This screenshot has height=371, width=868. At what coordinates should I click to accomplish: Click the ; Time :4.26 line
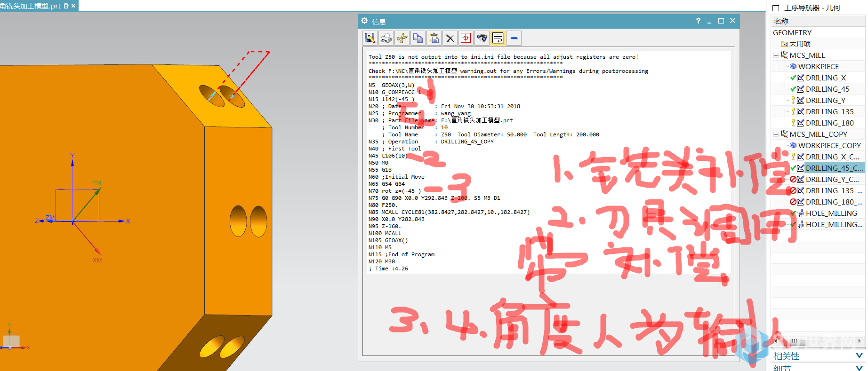point(388,268)
